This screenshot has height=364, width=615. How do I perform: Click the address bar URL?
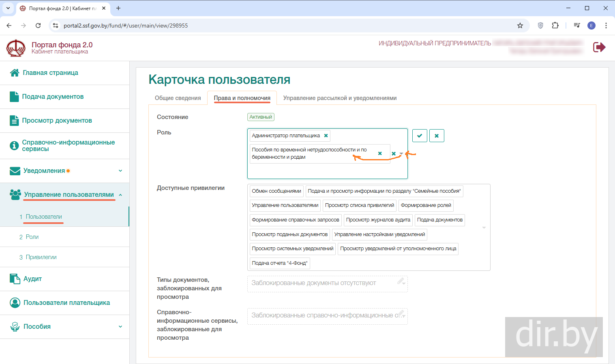pyautogui.click(x=126, y=26)
